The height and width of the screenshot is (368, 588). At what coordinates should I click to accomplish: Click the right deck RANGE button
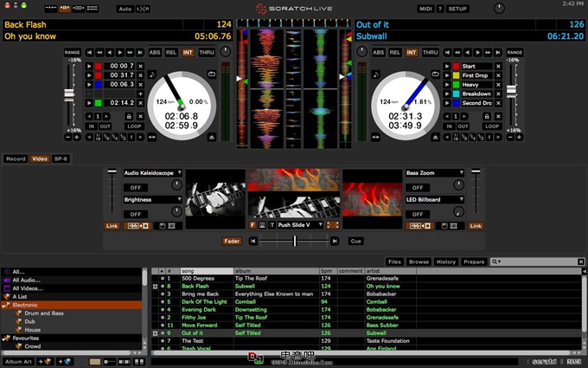coord(514,52)
